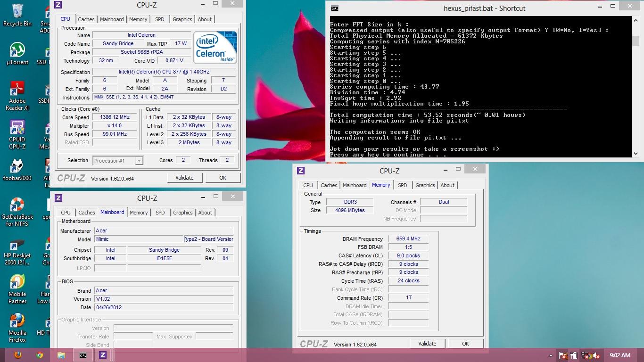Screen dimensions: 644x362
Task: Click the memory Size value 4096 MBytes
Action: [x=350, y=211]
